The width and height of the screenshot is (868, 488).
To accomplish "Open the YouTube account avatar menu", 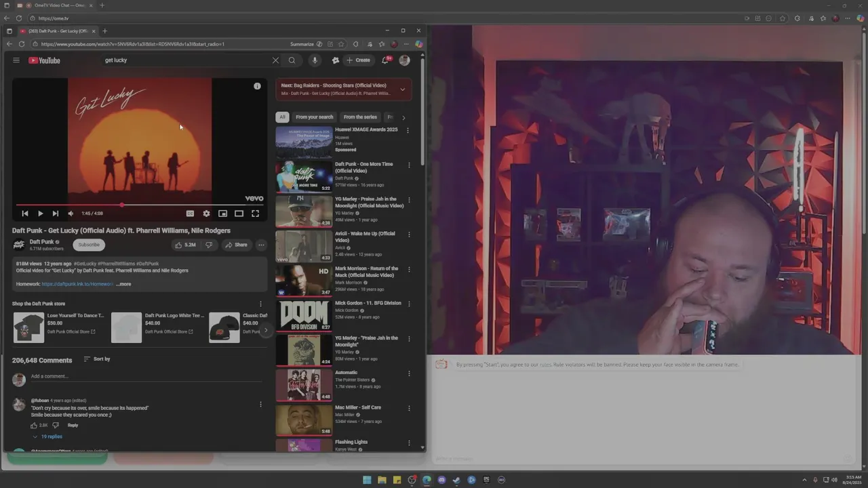I will click(404, 60).
